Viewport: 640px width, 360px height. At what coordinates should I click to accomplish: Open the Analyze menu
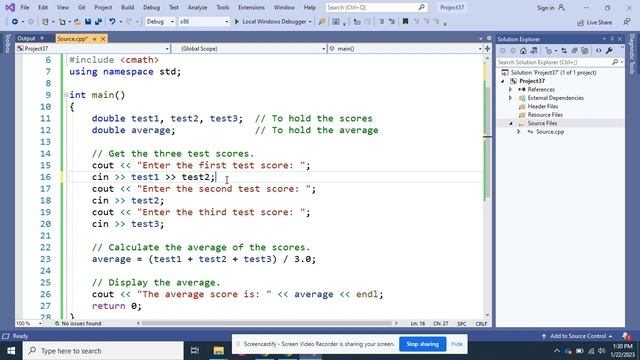[x=197, y=7]
